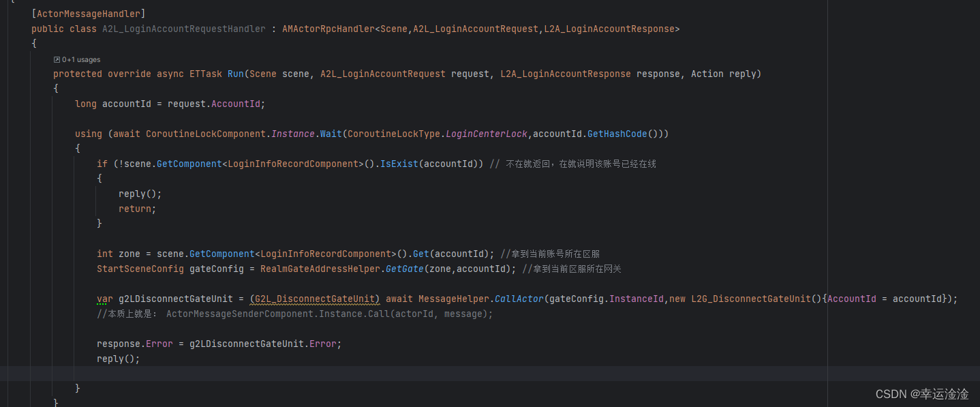Click the Run method name

pyautogui.click(x=236, y=74)
